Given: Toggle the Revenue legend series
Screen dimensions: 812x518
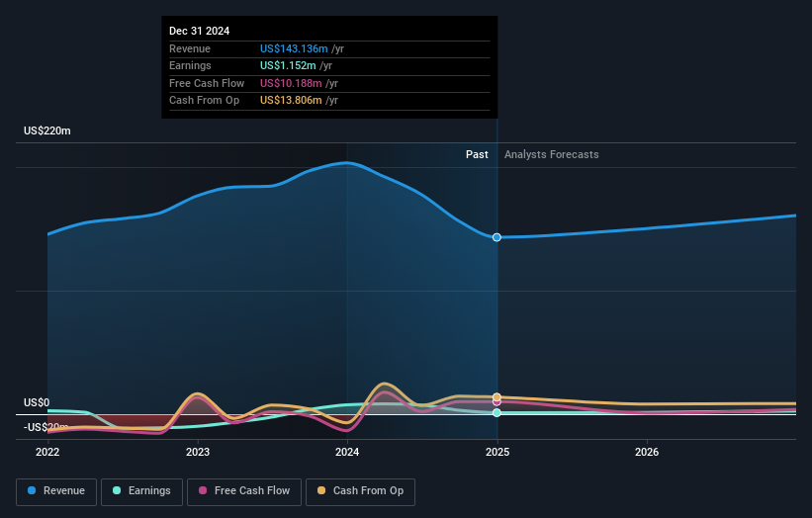Looking at the screenshot, I should coord(56,491).
